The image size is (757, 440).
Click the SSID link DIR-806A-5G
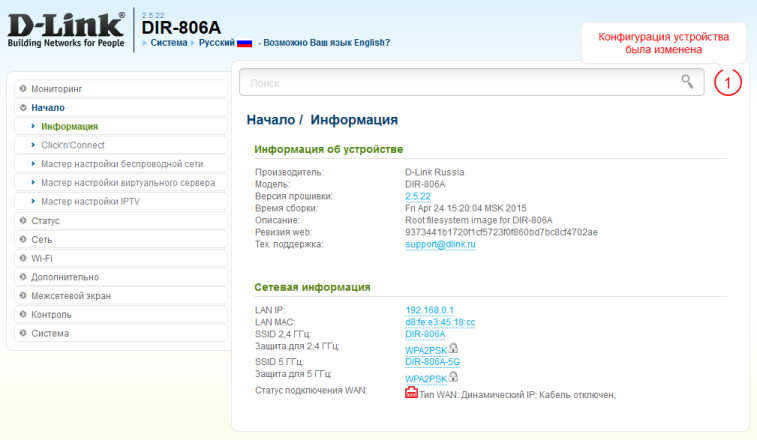pyautogui.click(x=432, y=362)
